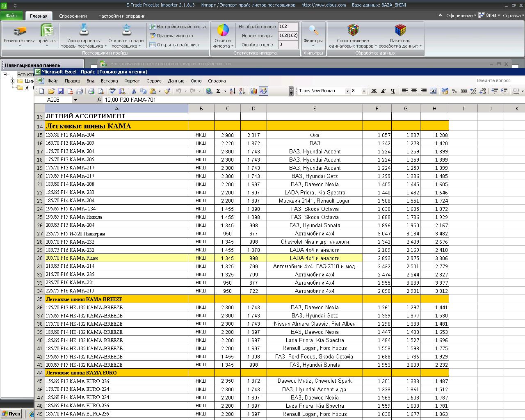
Task: Open Excel's Правка menu
Action: point(73,81)
